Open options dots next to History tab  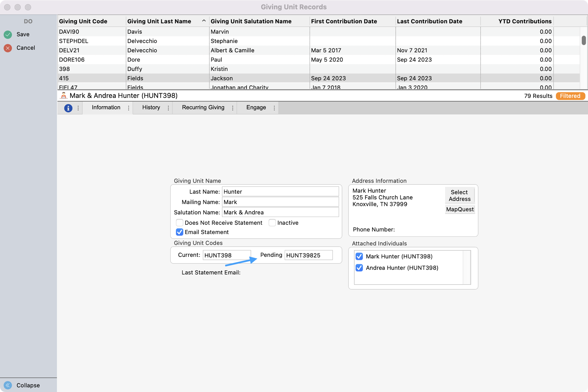point(168,108)
